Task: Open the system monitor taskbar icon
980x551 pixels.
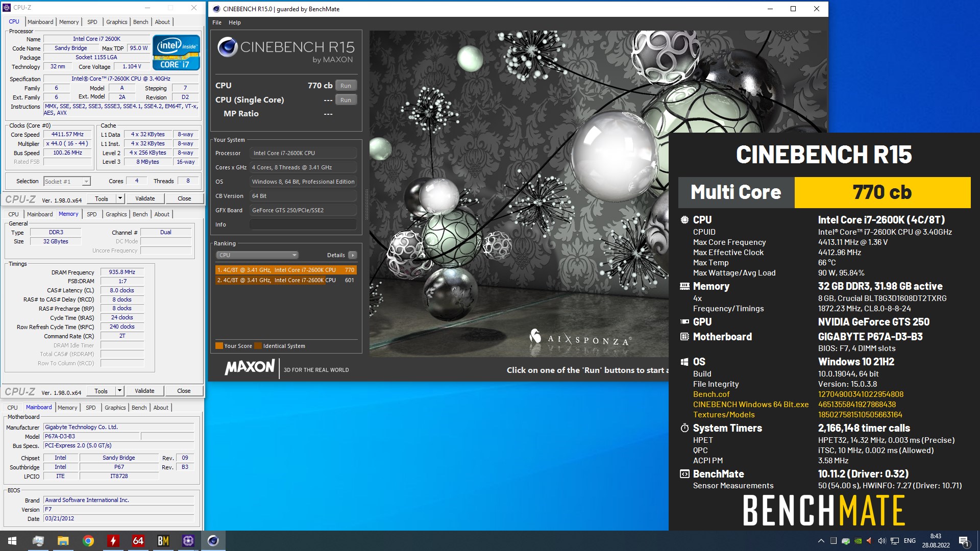Action: 38,541
